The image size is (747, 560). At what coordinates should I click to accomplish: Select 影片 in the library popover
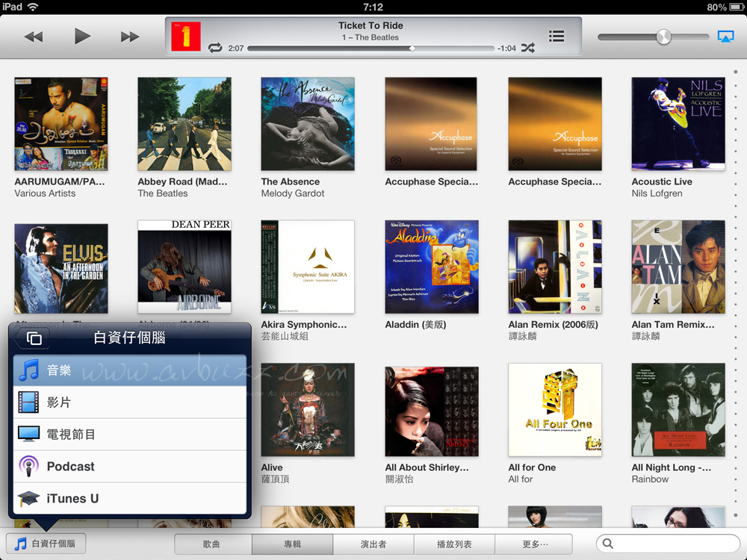(x=130, y=402)
